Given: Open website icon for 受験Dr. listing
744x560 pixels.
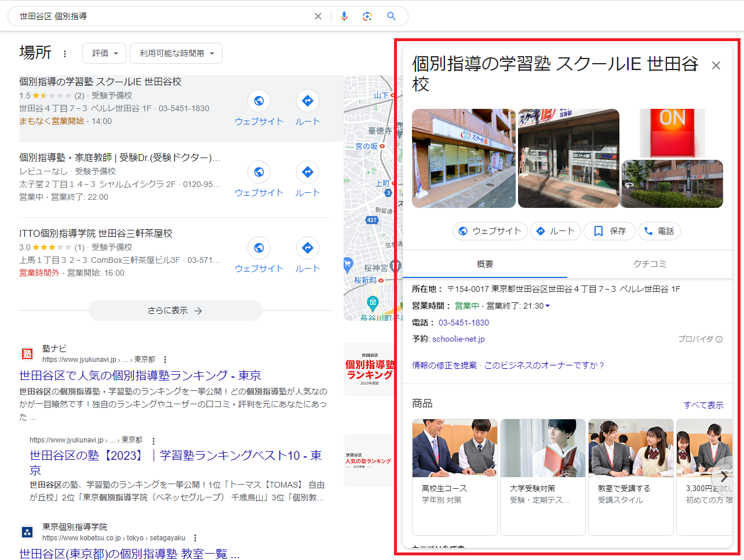Looking at the screenshot, I should pyautogui.click(x=259, y=172).
